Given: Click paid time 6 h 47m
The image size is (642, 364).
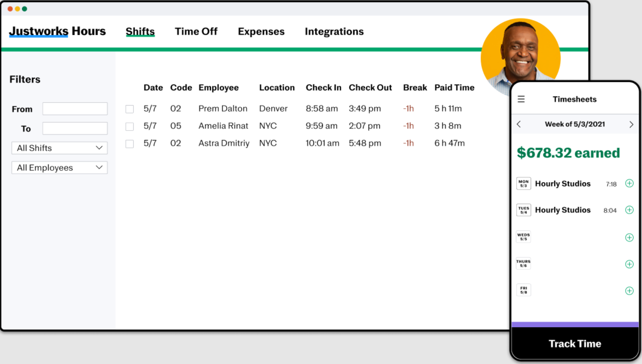Looking at the screenshot, I should pos(449,143).
